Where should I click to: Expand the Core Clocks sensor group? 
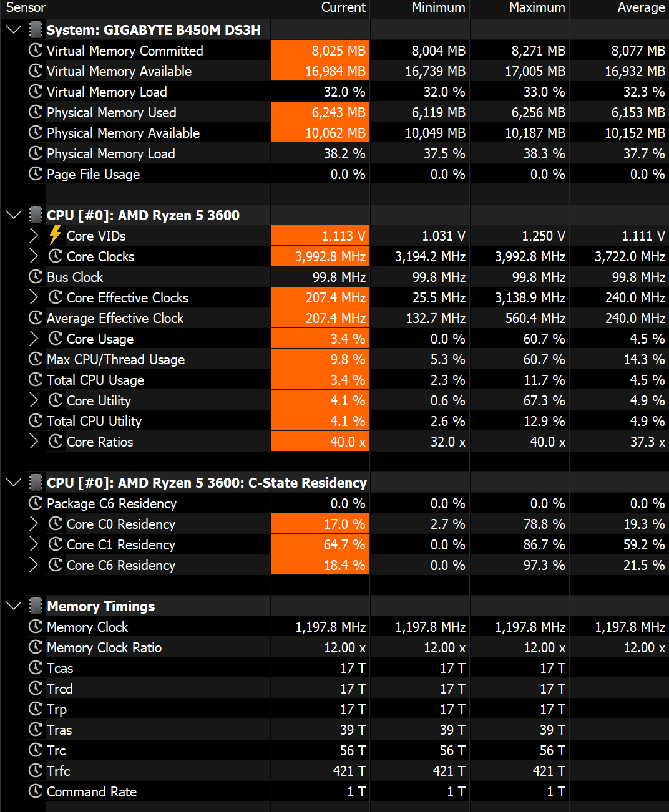click(x=34, y=256)
